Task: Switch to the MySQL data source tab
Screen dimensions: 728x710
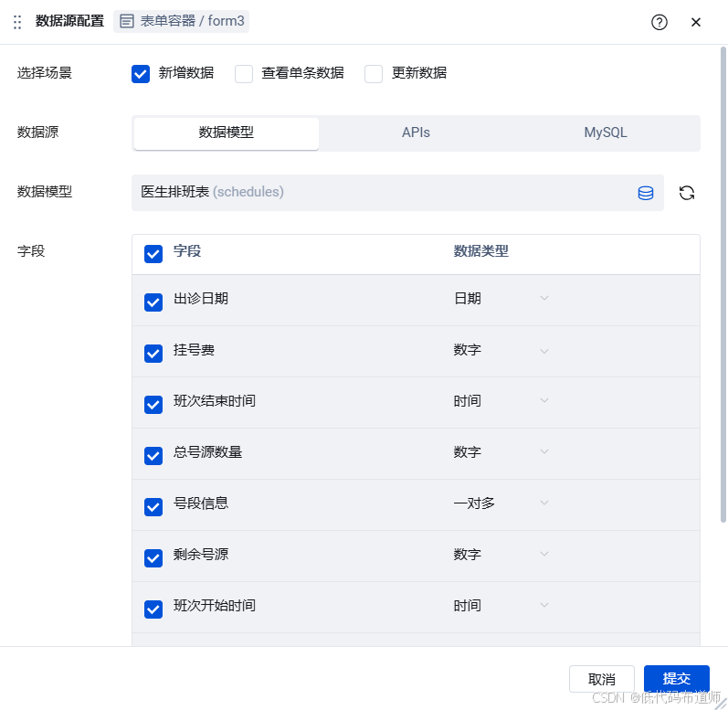Action: (605, 133)
